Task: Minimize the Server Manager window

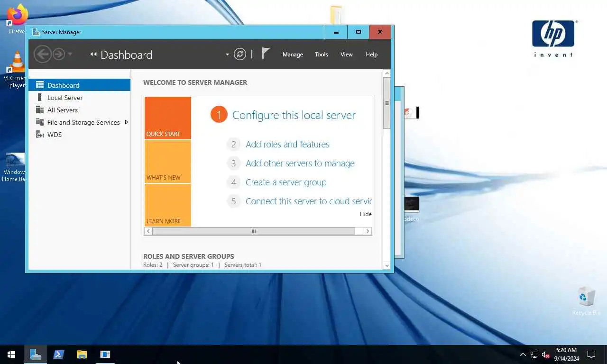Action: pos(336,32)
